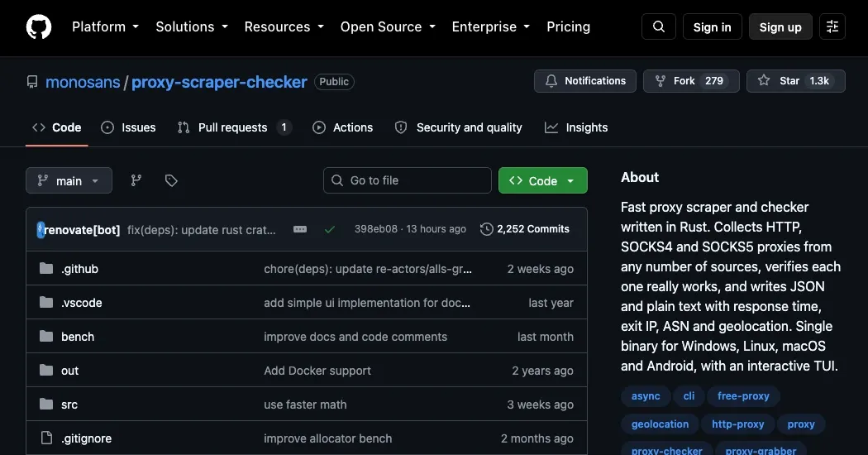The width and height of the screenshot is (868, 455).
Task: Click the star icon
Action: pyautogui.click(x=764, y=80)
